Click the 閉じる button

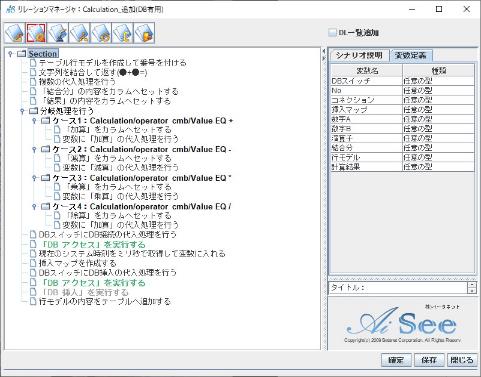462,360
